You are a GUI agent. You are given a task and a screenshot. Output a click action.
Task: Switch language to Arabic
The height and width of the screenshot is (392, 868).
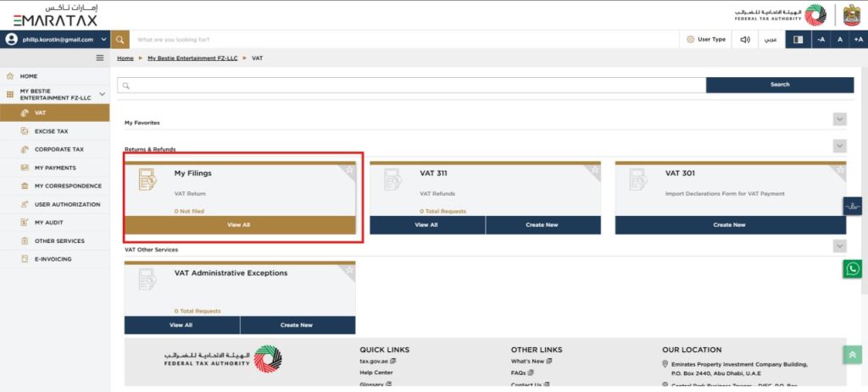tap(771, 40)
